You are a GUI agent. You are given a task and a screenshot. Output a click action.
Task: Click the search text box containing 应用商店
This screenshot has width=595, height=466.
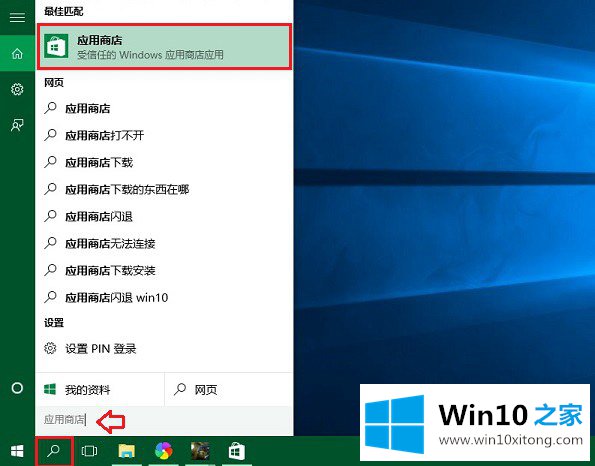[164, 420]
